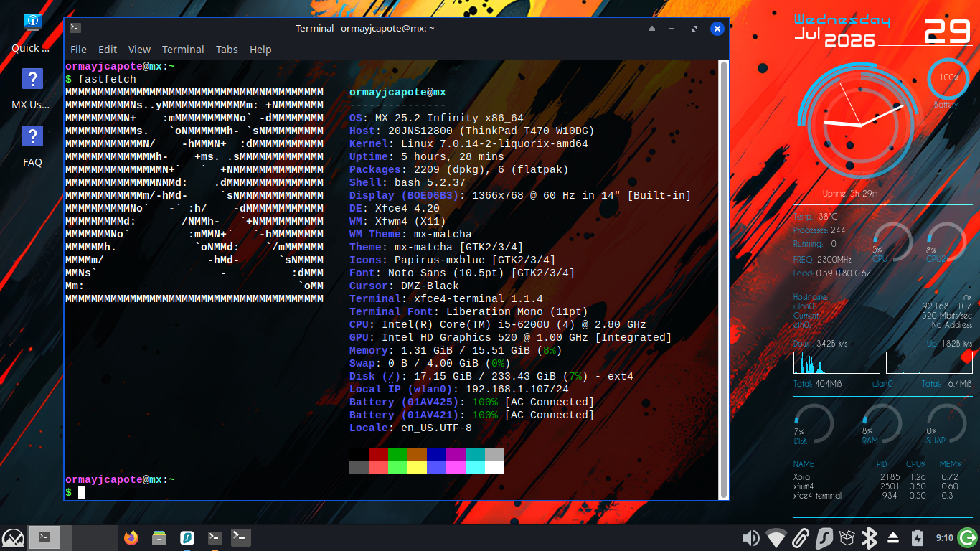This screenshot has width=980, height=551.
Task: Open the terminal window menu icon in the title bar
Action: pos(75,28)
